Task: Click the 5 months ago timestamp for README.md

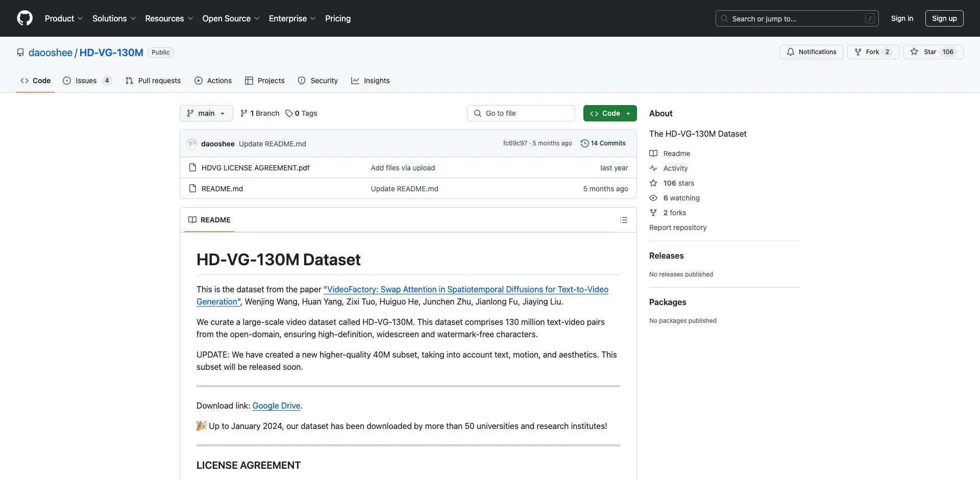Action: [605, 189]
